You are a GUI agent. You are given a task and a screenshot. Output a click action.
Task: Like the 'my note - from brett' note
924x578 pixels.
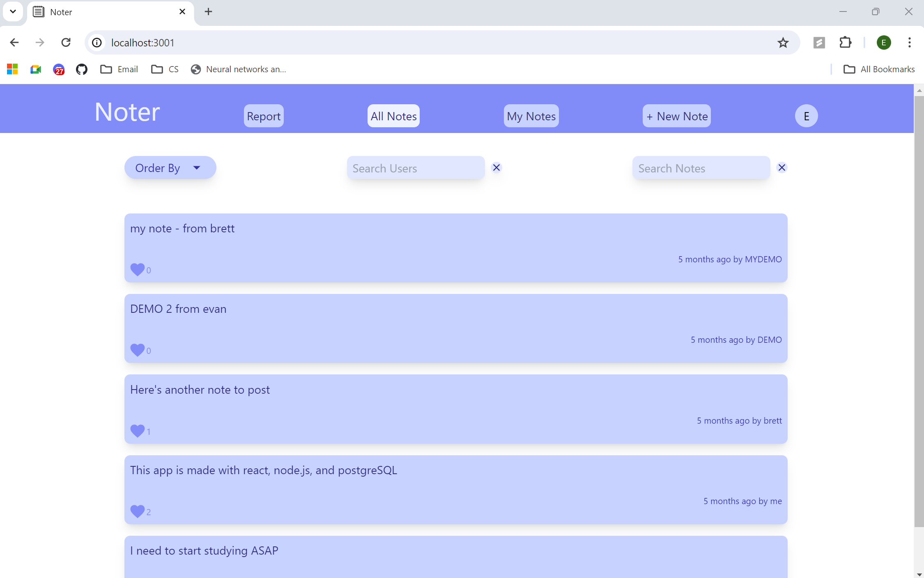[137, 269]
